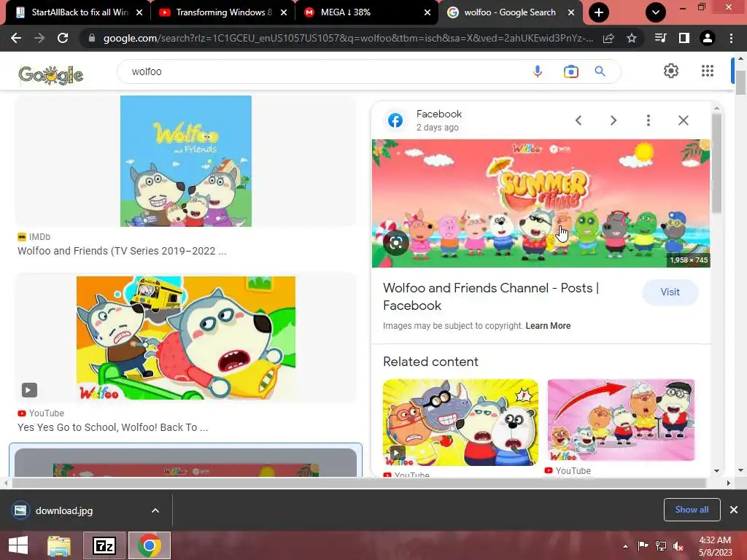This screenshot has height=560, width=747.
Task: Open the Windows Start button
Action: click(18, 545)
